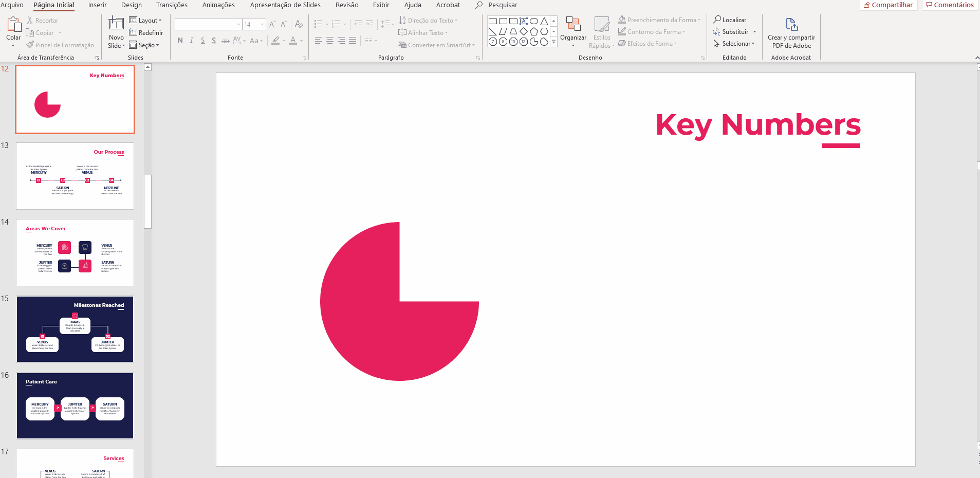Open the Layout dropdown
This screenshot has height=478, width=980.
click(x=145, y=21)
